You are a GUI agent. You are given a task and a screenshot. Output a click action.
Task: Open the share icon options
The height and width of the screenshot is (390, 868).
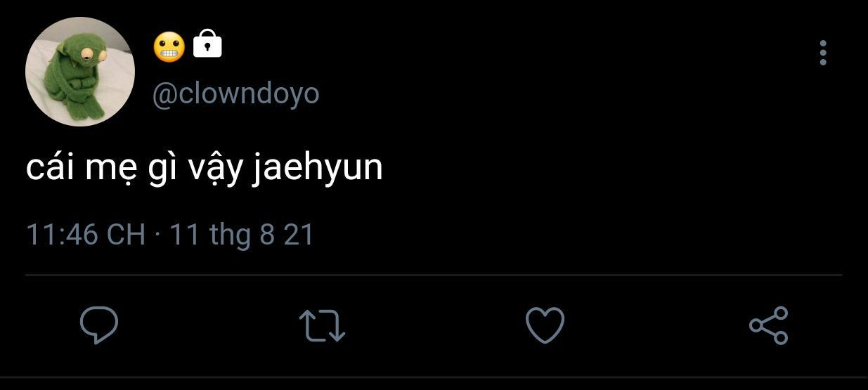pos(769,325)
